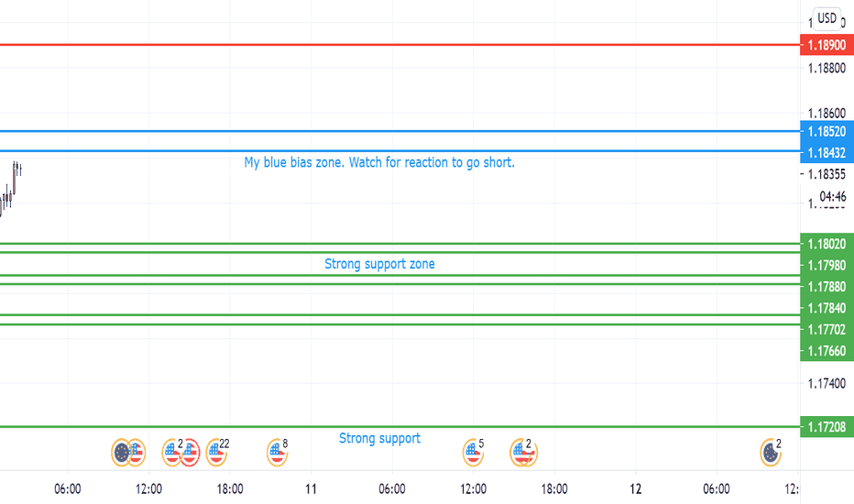Click the date label 12 on time axis
The height and width of the screenshot is (504, 854).
635,488
